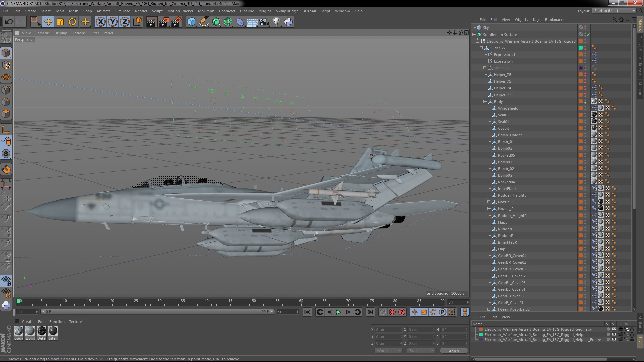Open the World coordinate dropdown
The image size is (644, 362).
point(388,351)
